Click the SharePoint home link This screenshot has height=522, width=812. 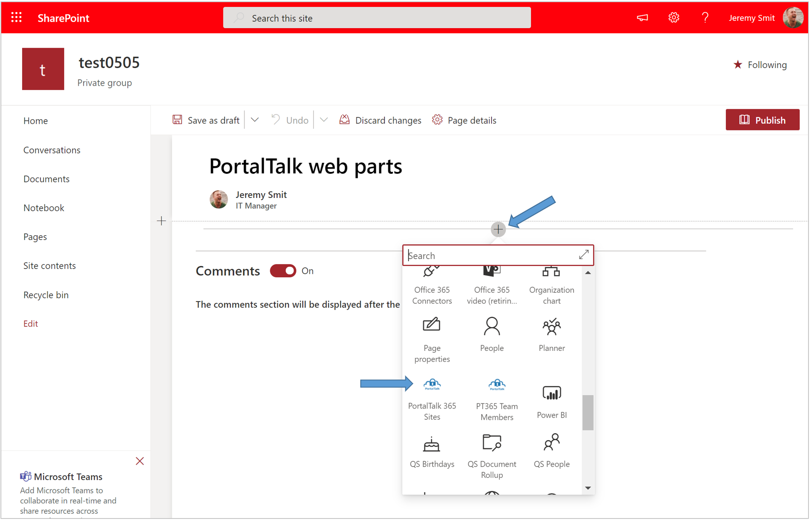tap(63, 18)
